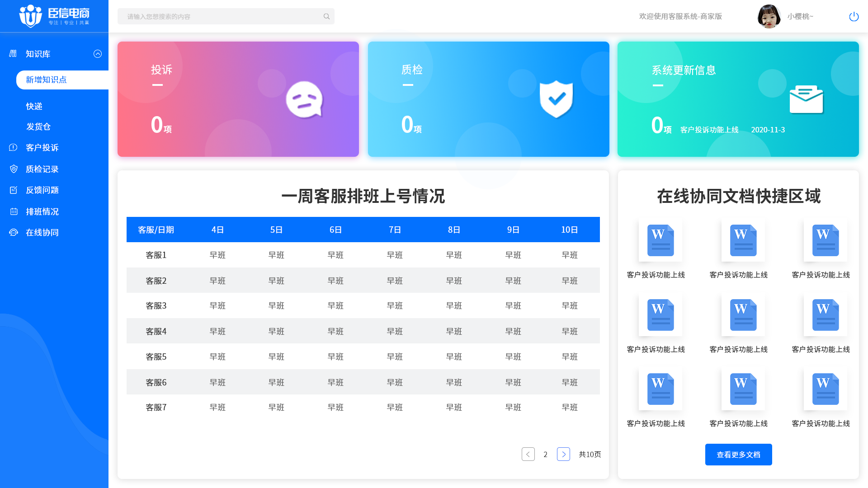Click the 在线协同 headset icon
The height and width of the screenshot is (488, 868).
[14, 233]
